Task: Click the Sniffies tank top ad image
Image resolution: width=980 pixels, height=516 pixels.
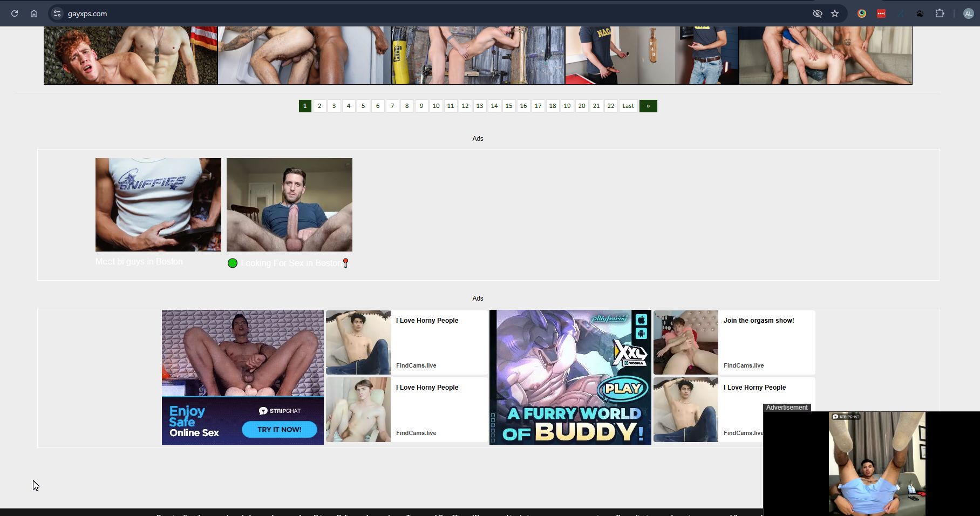Action: pos(158,205)
